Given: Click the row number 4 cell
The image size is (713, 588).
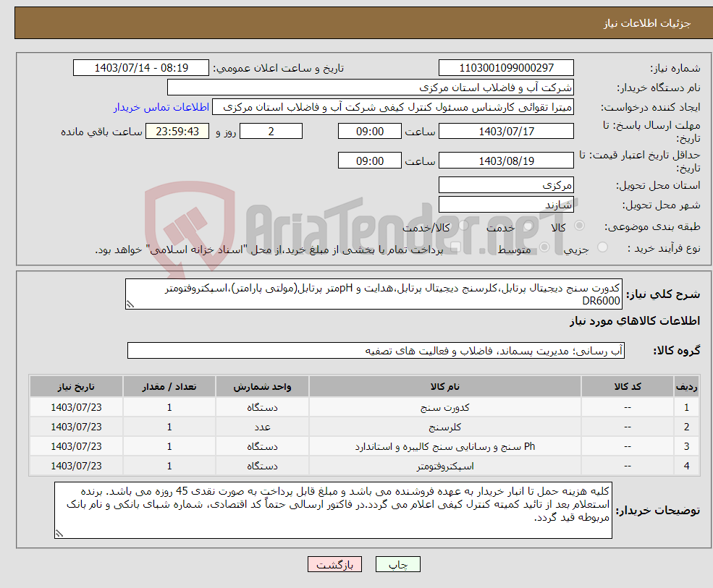Looking at the screenshot, I should [687, 466].
